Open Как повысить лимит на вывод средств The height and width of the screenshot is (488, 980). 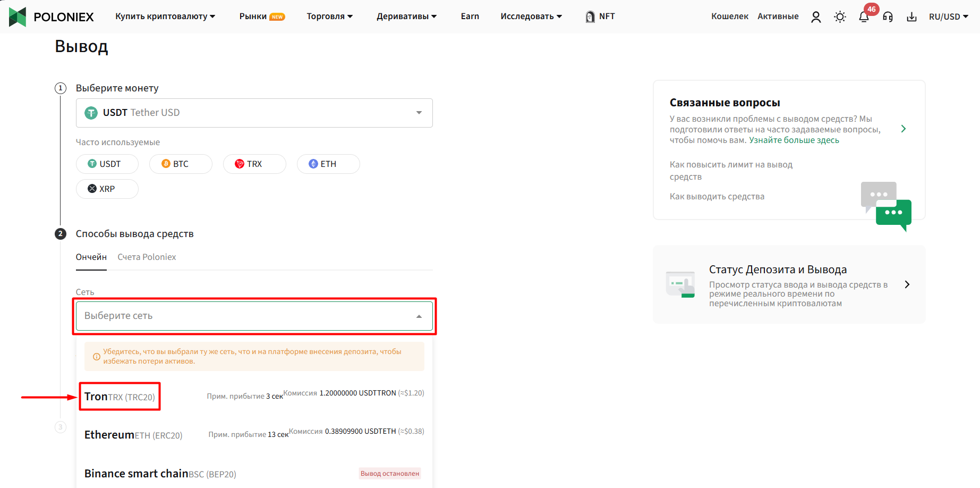[x=731, y=171]
